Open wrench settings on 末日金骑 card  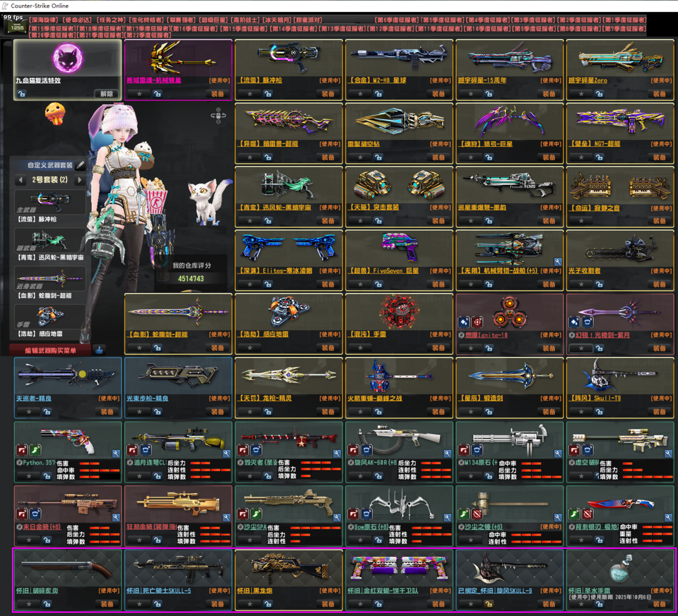[116, 518]
